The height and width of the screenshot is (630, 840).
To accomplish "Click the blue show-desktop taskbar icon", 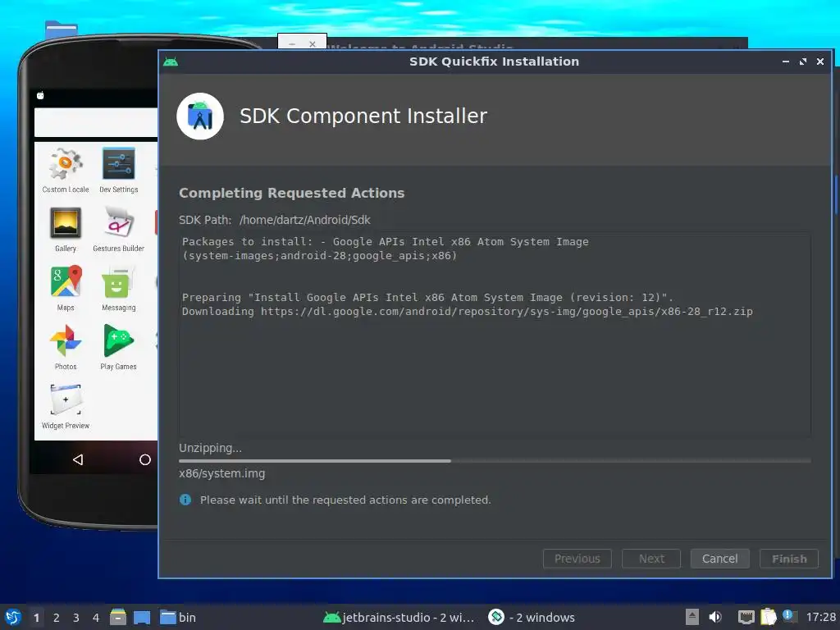I will (x=142, y=617).
